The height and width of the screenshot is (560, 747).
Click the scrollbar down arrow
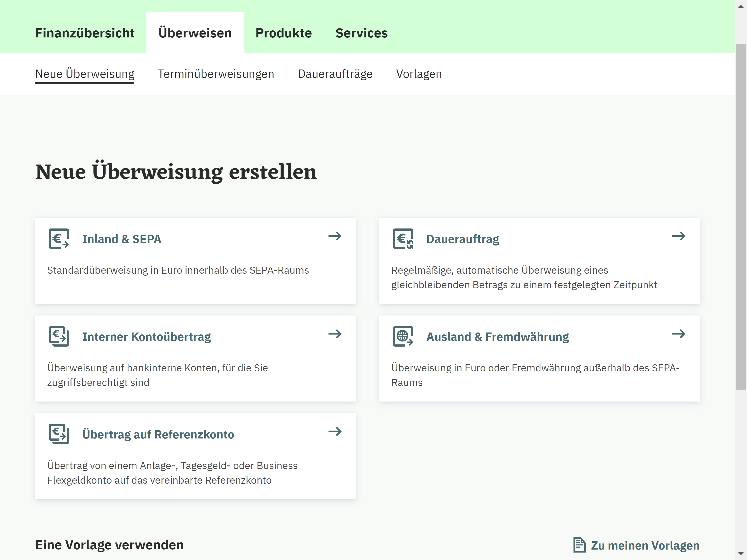pos(741,554)
